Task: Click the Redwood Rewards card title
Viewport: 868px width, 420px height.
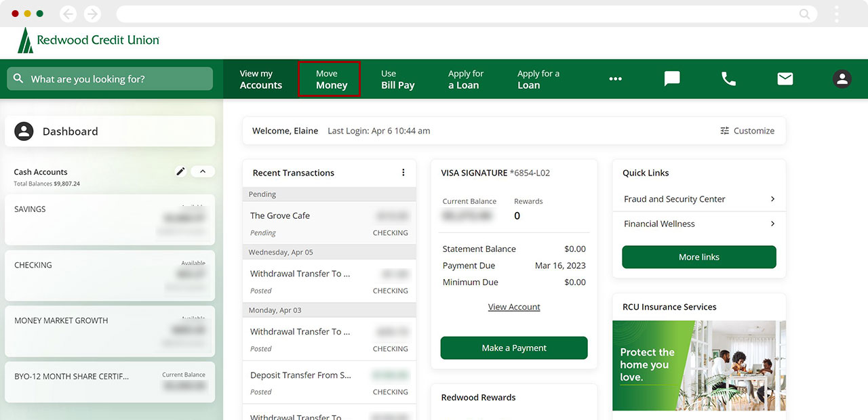Action: [x=479, y=398]
